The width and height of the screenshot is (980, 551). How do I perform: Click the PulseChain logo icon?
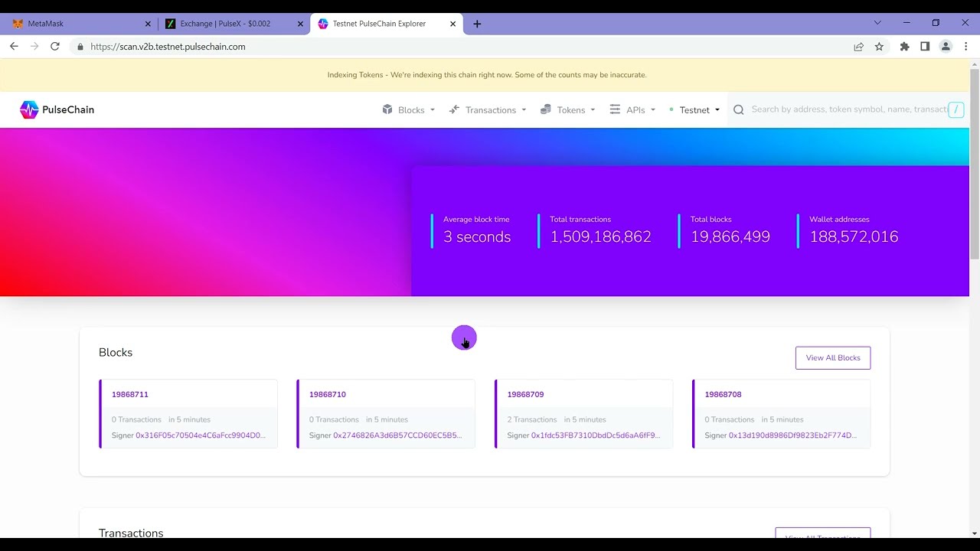pos(29,109)
